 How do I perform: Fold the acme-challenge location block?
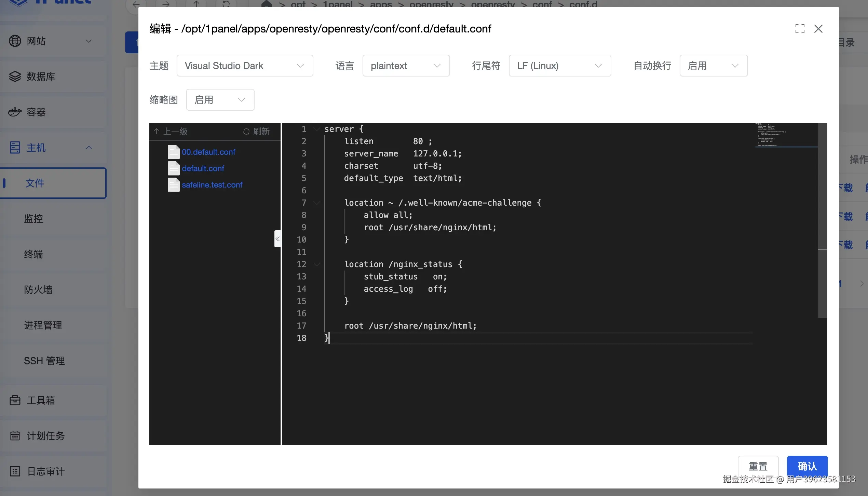pyautogui.click(x=317, y=203)
